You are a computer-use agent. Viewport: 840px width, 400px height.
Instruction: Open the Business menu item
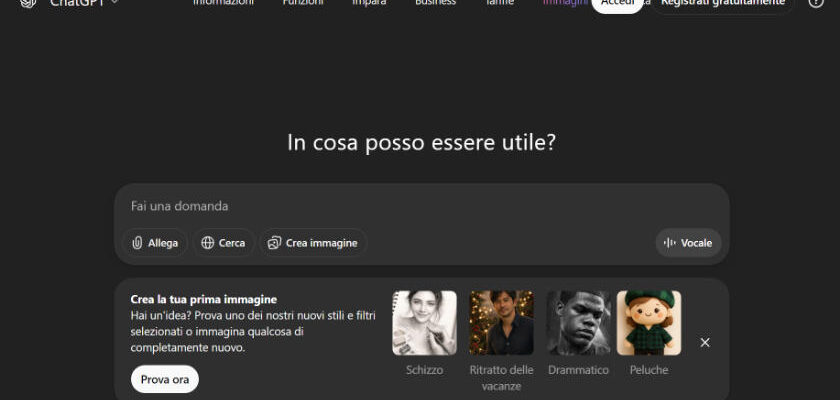click(x=436, y=3)
